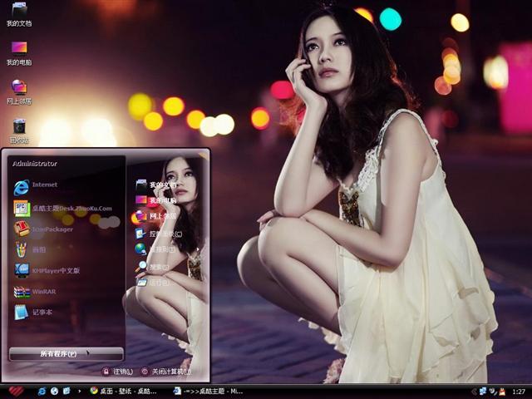Open the 我的文档 desktop icon
Screen dimensions: 532x399
point(19,13)
